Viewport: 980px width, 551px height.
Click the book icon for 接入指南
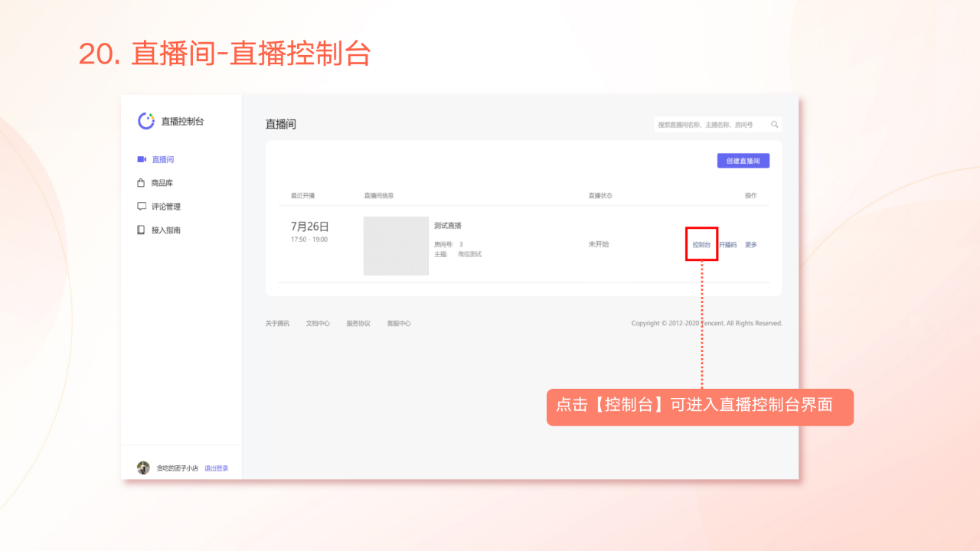(x=141, y=230)
